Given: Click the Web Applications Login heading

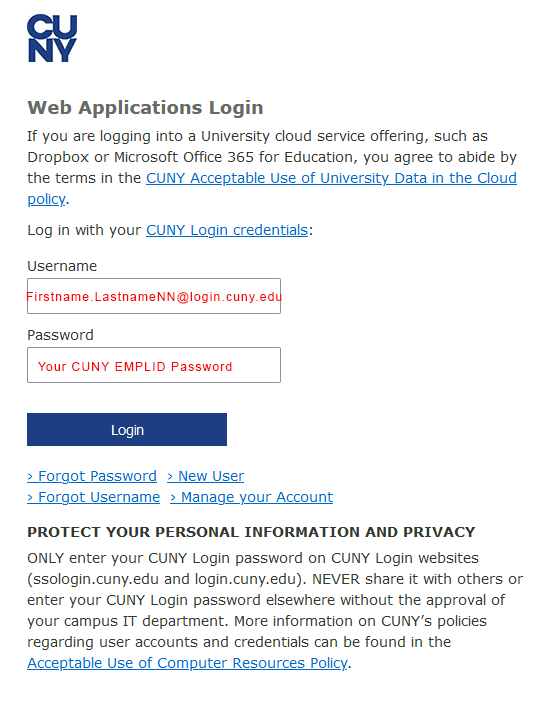Looking at the screenshot, I should click(x=145, y=108).
